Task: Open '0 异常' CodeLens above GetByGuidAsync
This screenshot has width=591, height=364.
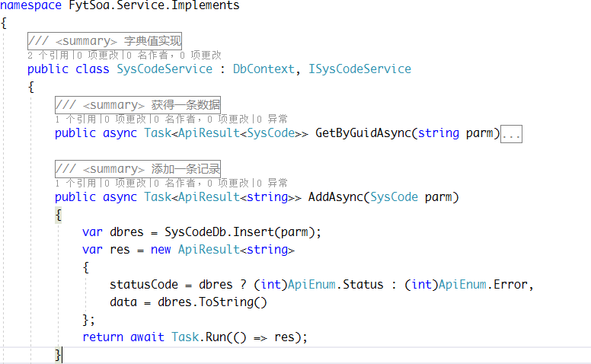Action: 272,120
